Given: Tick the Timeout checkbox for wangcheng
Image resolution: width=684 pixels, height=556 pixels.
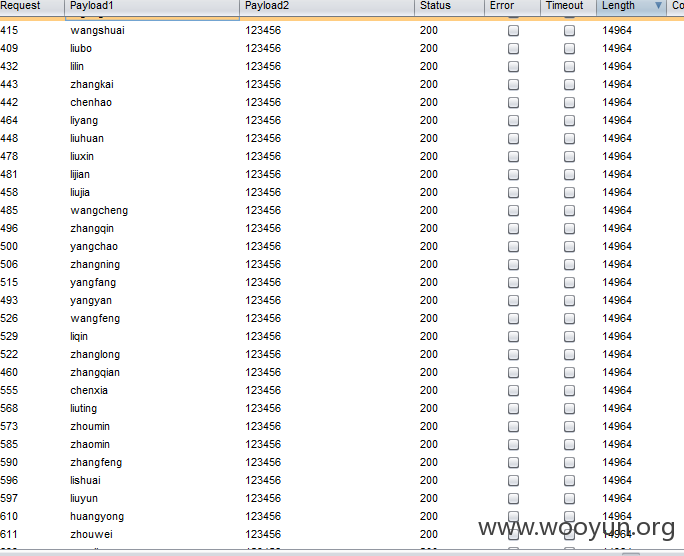Looking at the screenshot, I should click(569, 210).
